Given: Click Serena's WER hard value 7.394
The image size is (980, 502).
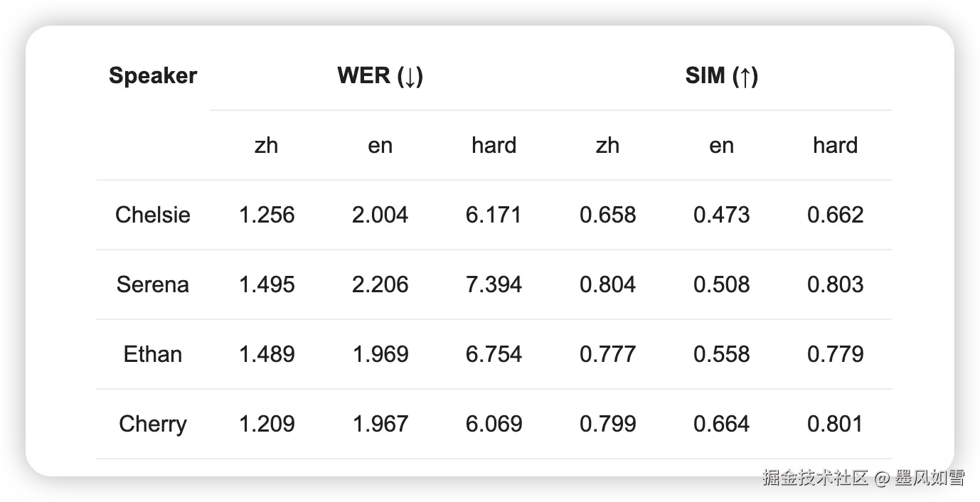Looking at the screenshot, I should coord(494,284).
